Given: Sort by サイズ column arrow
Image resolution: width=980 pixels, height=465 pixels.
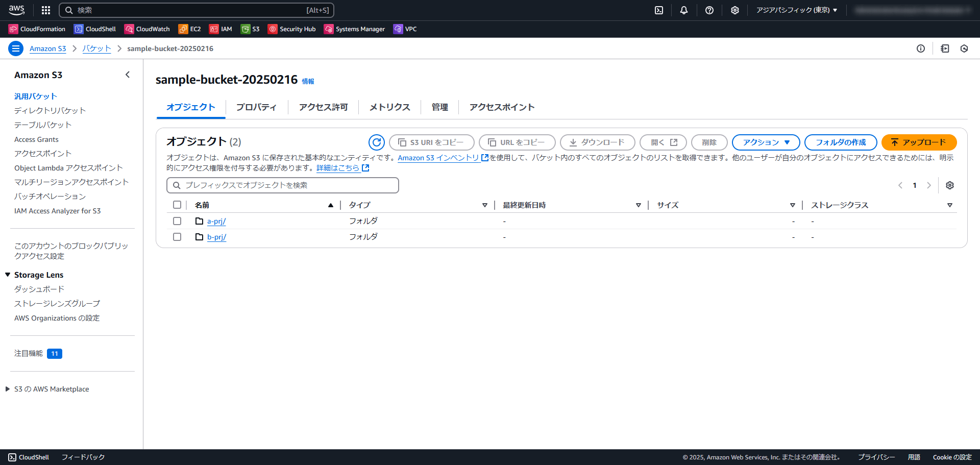Looking at the screenshot, I should (x=793, y=205).
